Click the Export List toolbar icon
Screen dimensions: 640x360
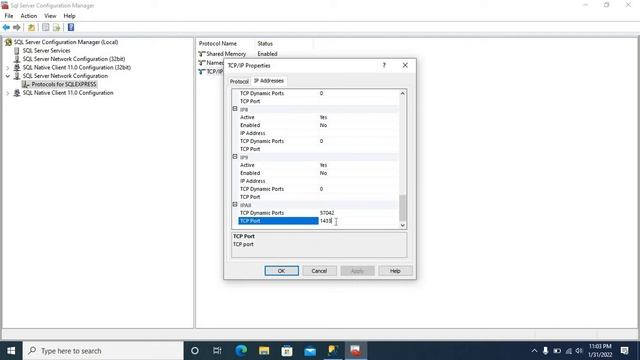pos(57,27)
